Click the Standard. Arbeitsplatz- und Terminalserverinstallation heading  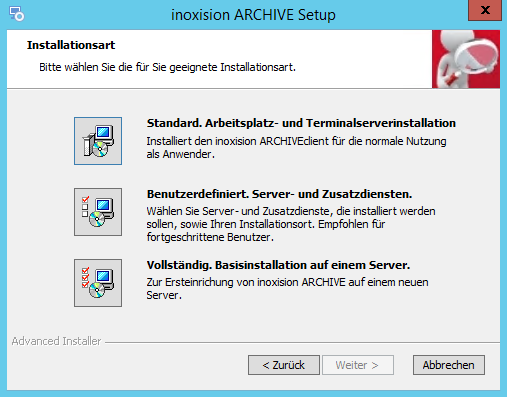tap(301, 123)
